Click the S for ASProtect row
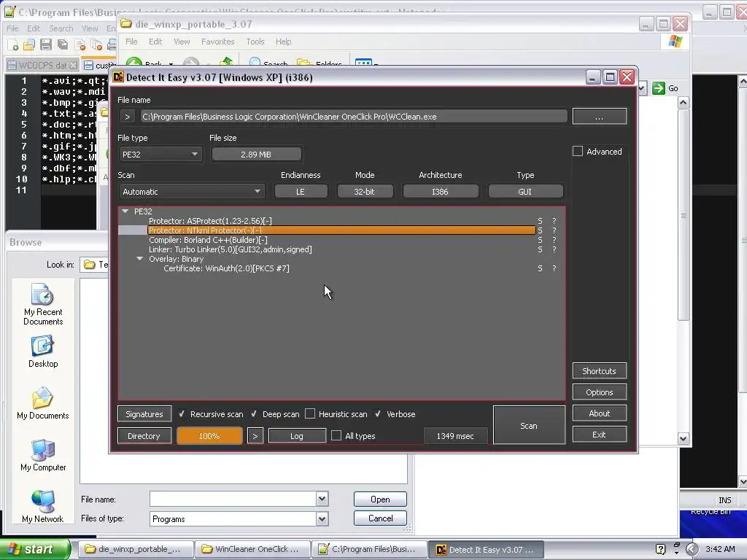The image size is (747, 560). pos(540,221)
